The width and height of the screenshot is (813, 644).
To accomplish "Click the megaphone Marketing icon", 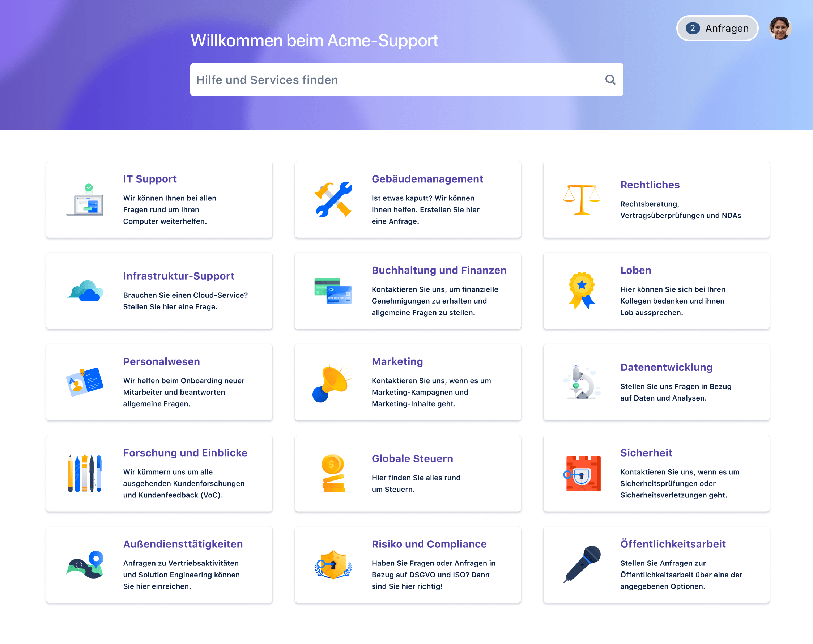I will [332, 382].
